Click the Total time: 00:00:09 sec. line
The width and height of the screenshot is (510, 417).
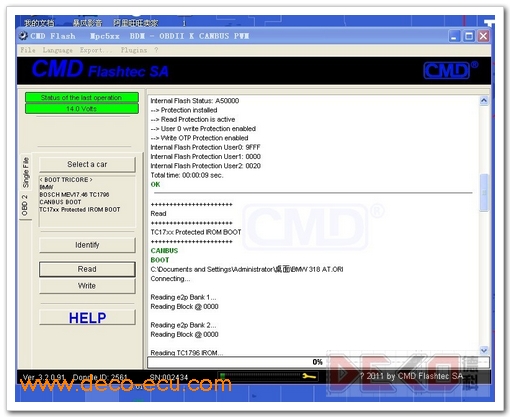187,175
